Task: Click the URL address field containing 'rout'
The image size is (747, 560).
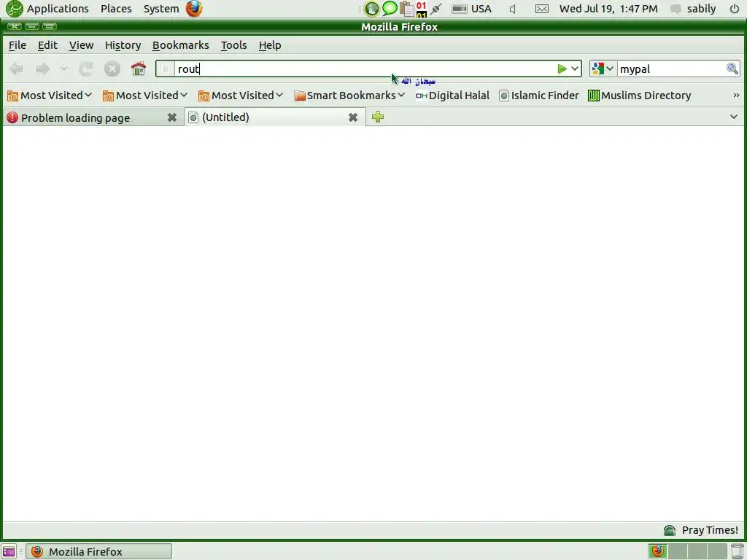Action: [363, 69]
